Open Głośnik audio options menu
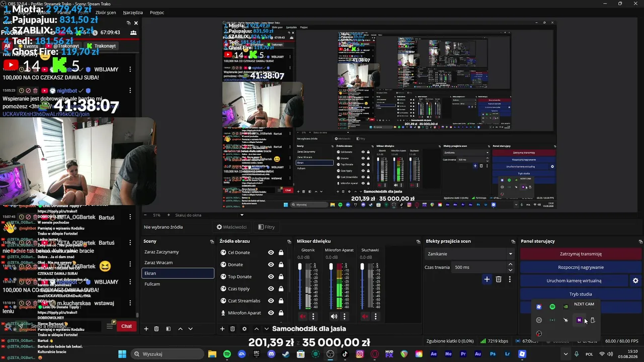644x362 pixels. pyautogui.click(x=313, y=316)
